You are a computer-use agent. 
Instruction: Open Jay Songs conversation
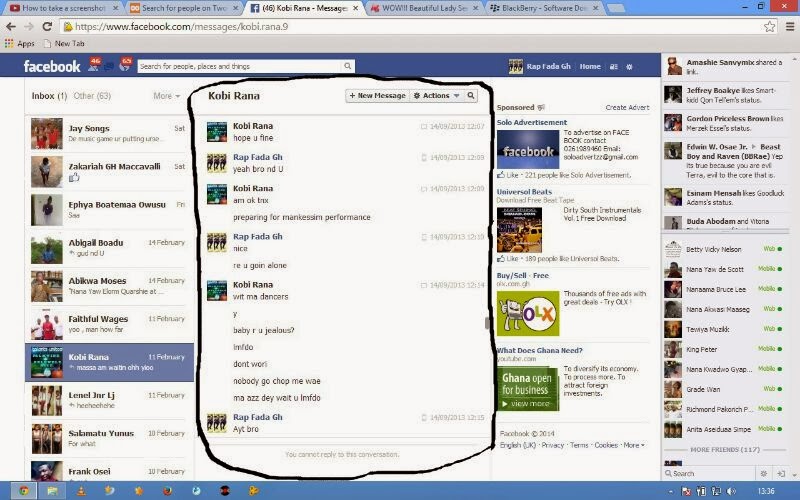coord(109,134)
